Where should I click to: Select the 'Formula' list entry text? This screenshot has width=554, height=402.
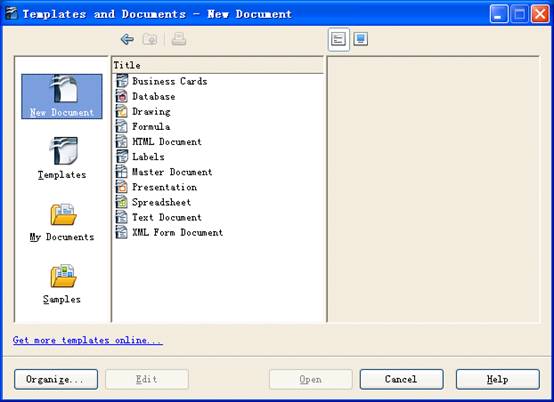(x=151, y=126)
